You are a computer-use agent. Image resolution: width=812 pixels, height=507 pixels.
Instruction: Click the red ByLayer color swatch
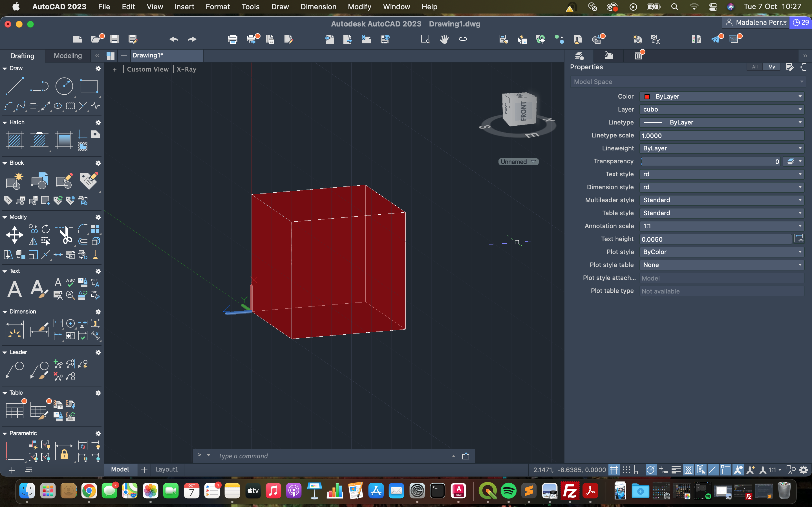(647, 97)
